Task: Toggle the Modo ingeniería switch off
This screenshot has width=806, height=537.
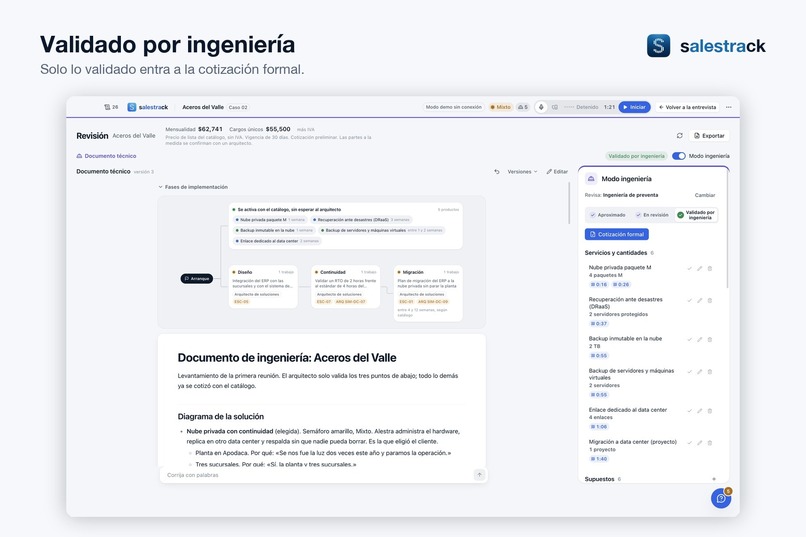Action: point(679,156)
